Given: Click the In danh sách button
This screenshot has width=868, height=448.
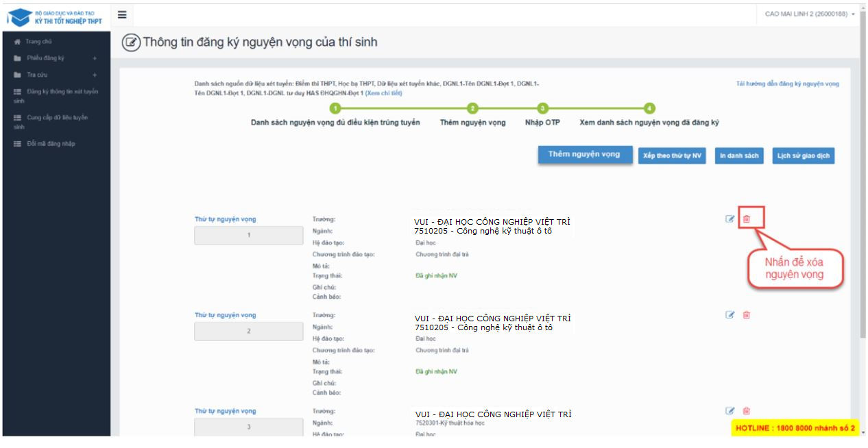Looking at the screenshot, I should click(739, 156).
